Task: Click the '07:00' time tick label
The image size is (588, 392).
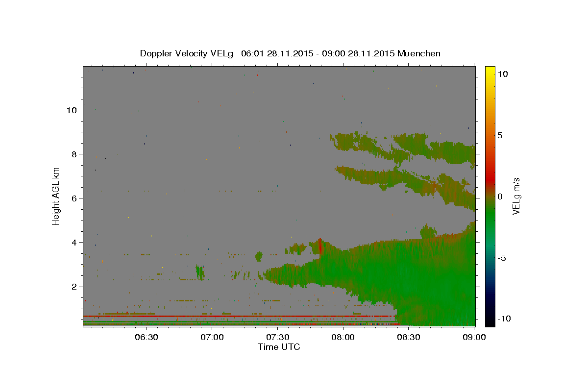Action: [212, 337]
